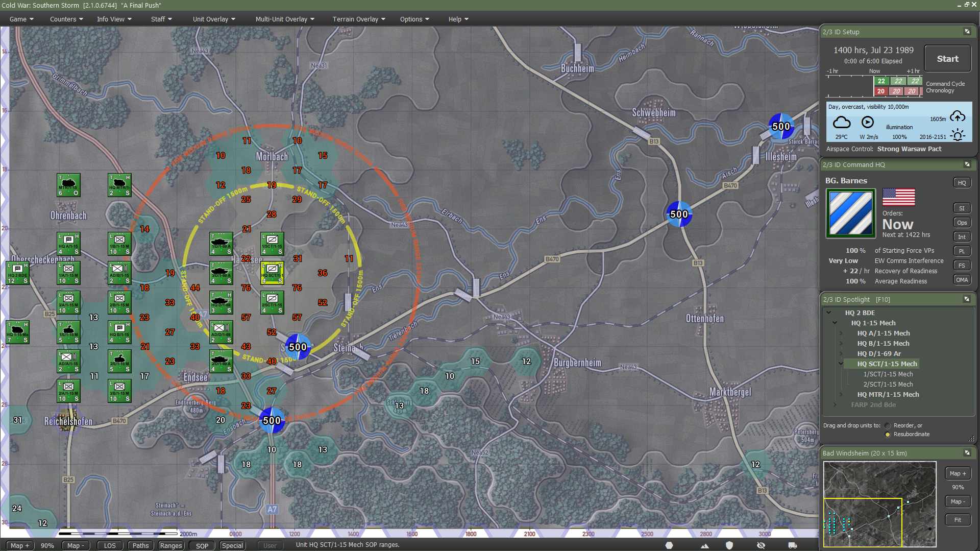980x551 pixels.
Task: Expand the HQ B/1-15 Mech node
Action: tap(841, 343)
